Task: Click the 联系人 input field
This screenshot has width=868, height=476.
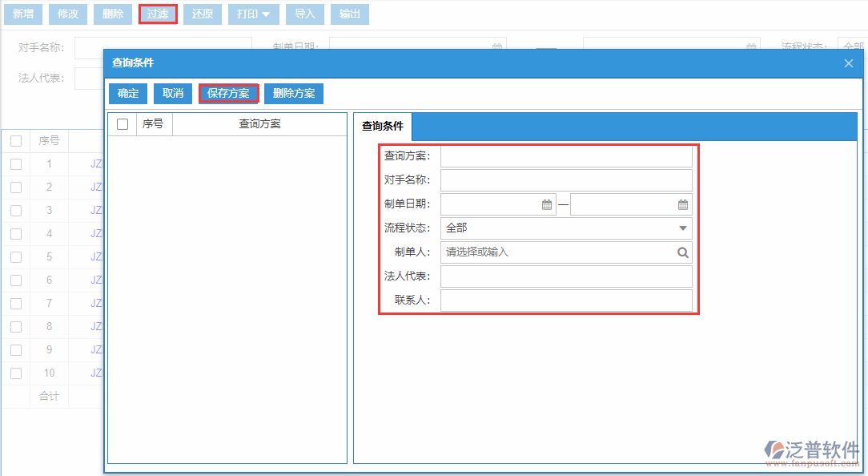Action: tap(566, 300)
